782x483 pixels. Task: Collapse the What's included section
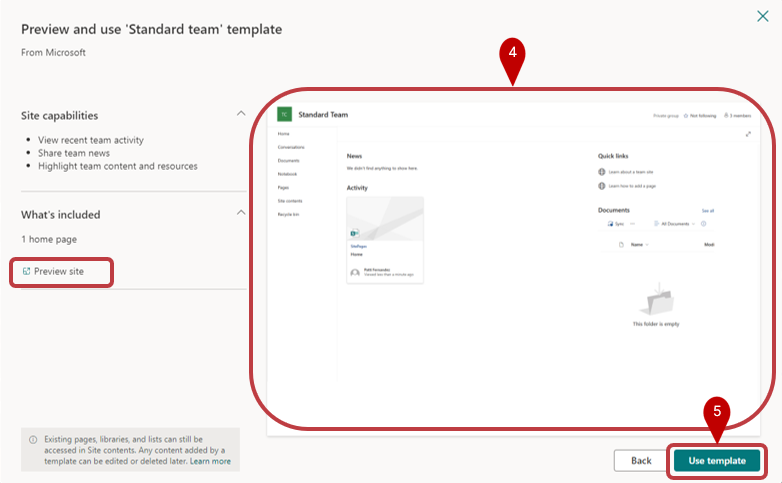[240, 213]
